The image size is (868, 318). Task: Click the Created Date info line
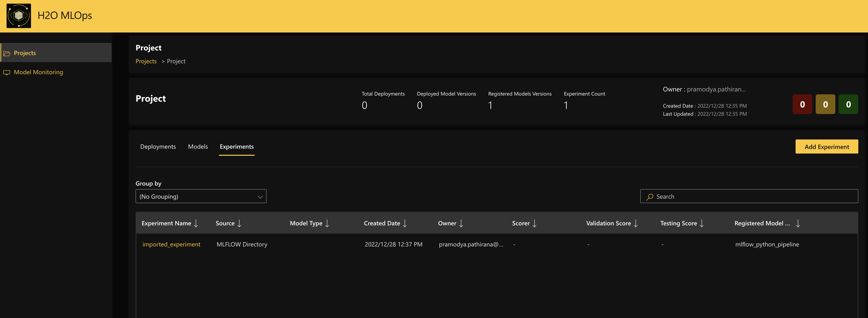(x=705, y=106)
